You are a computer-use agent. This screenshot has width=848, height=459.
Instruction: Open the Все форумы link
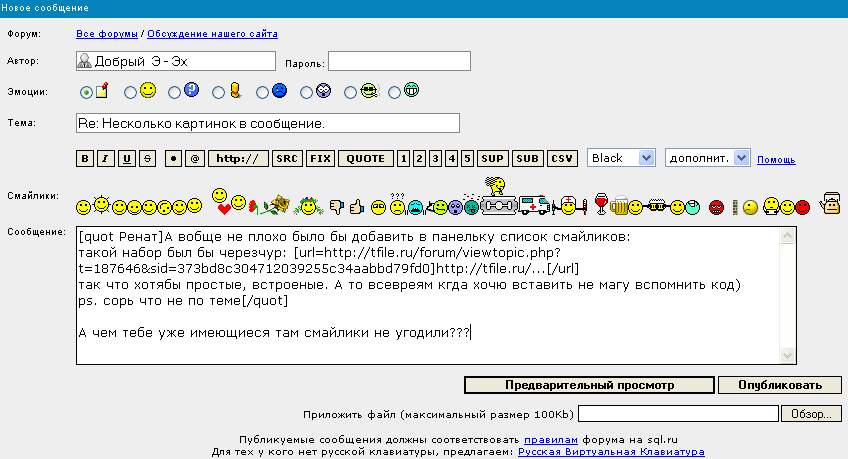pyautogui.click(x=109, y=34)
